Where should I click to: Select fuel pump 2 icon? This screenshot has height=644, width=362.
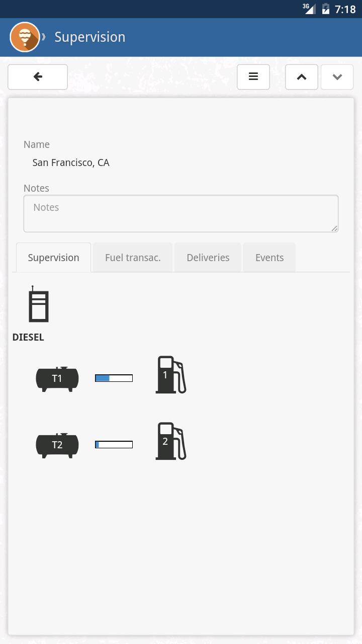pos(171,441)
